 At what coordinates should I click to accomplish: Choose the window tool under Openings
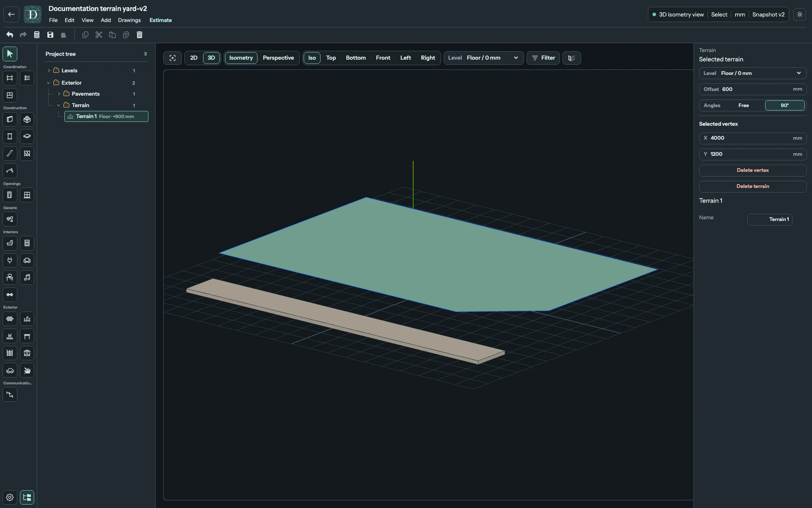(27, 195)
